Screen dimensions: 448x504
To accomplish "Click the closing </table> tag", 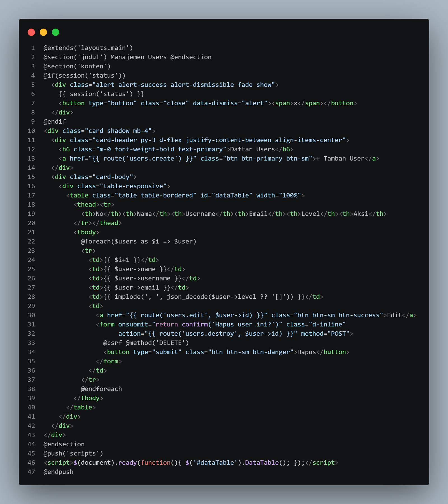I will [x=81, y=407].
